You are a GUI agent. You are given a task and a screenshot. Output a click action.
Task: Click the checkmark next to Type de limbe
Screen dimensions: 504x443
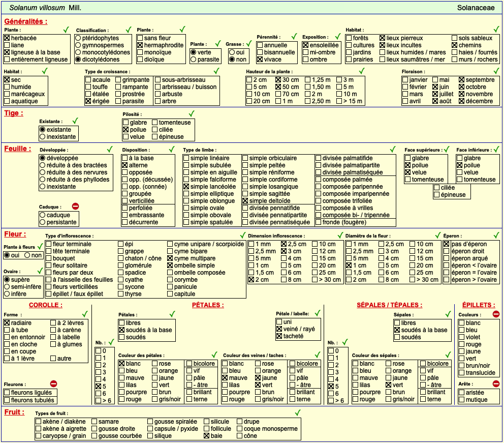click(393, 149)
